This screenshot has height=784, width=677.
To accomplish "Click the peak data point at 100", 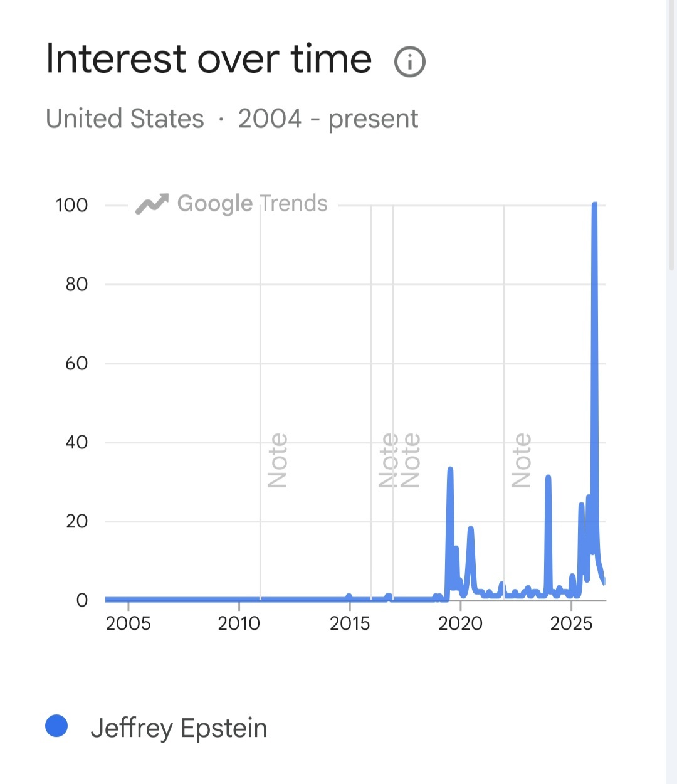I will click(x=594, y=205).
